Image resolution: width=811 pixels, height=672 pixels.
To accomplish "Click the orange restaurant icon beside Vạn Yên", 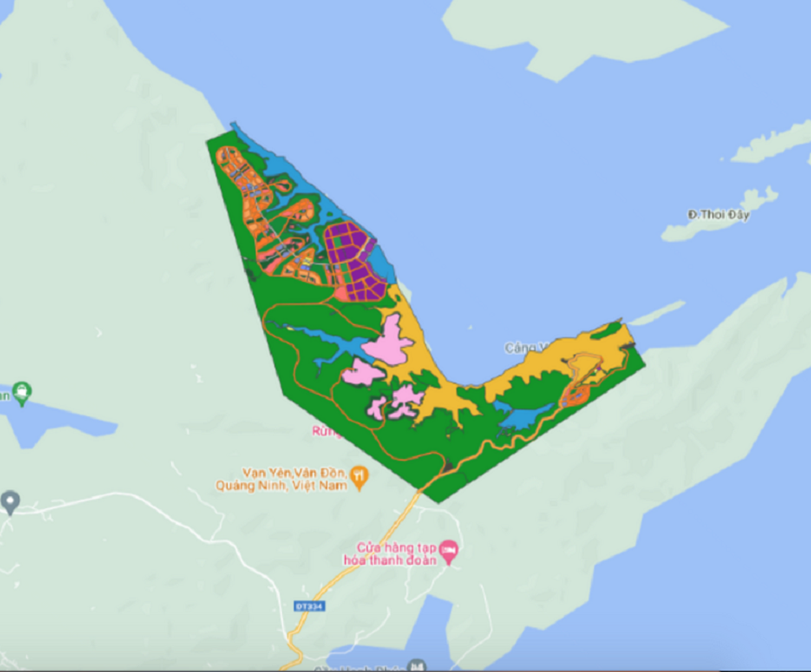I will click(360, 474).
